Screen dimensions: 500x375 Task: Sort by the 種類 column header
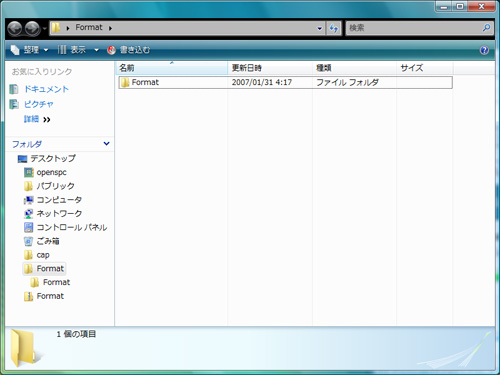pyautogui.click(x=354, y=68)
